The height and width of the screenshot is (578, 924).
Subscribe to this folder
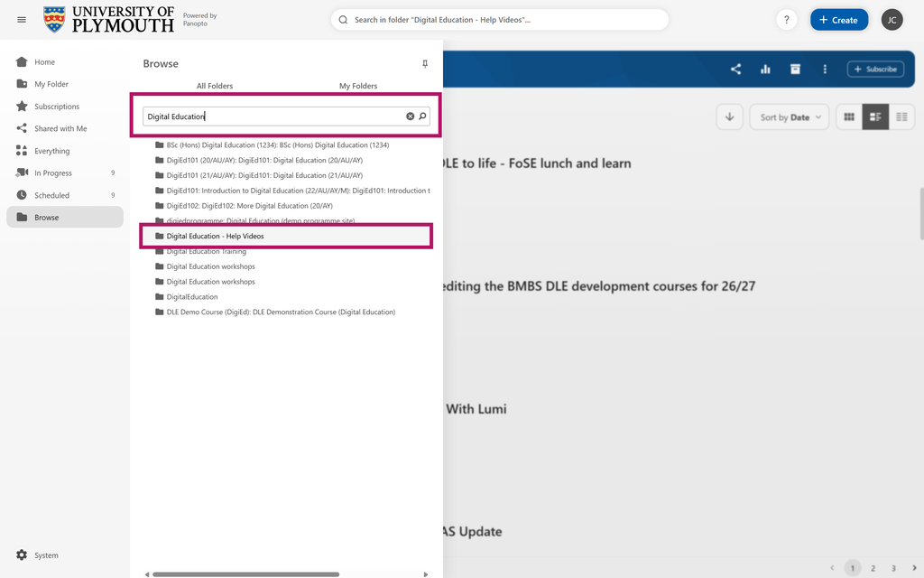[875, 69]
